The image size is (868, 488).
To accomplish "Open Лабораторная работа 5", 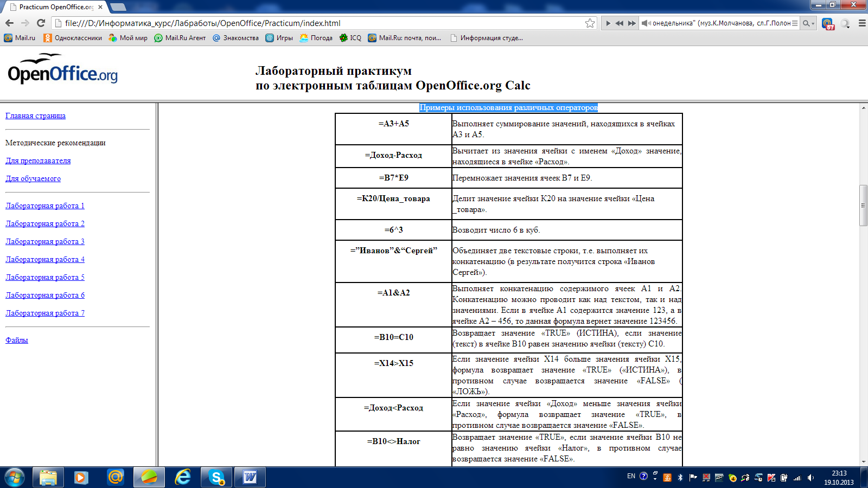I will point(45,277).
